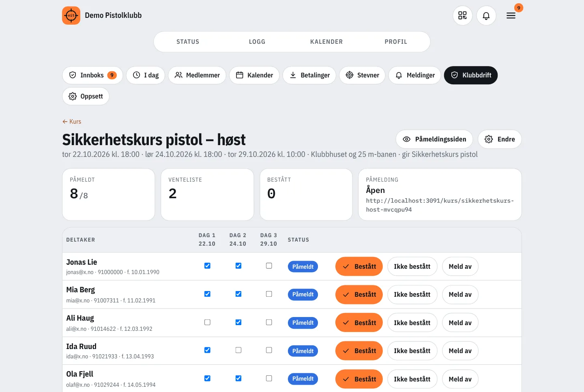
Task: Click the Demo Pistolklubb target logo
Action: pyautogui.click(x=71, y=15)
